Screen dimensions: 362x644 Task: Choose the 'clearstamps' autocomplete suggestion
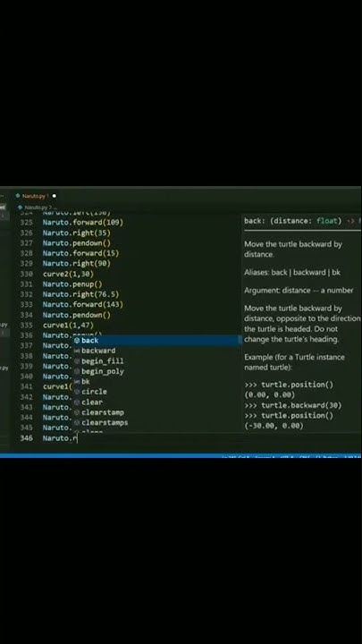point(156,422)
